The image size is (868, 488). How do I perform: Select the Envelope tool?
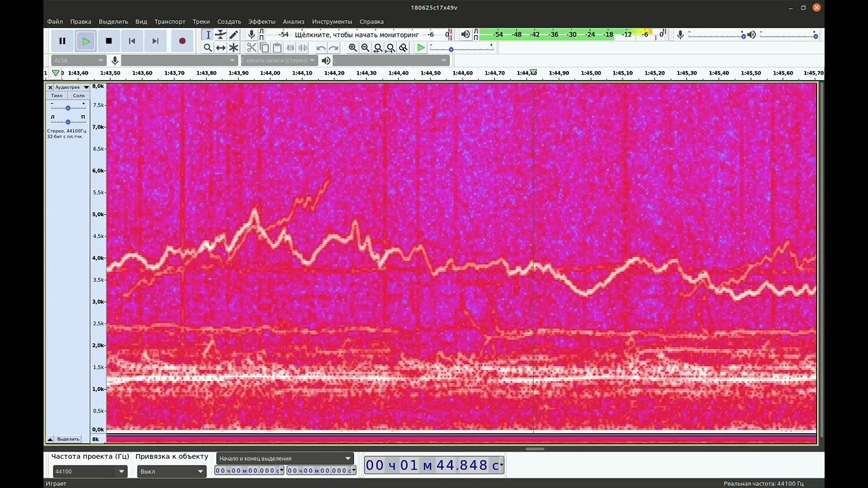click(x=221, y=35)
